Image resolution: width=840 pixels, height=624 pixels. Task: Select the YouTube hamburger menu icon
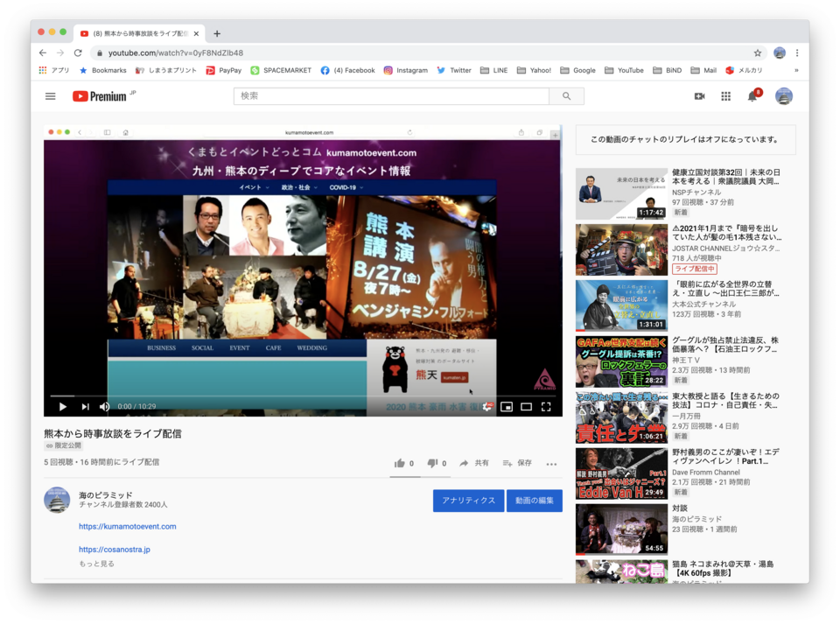pos(50,96)
